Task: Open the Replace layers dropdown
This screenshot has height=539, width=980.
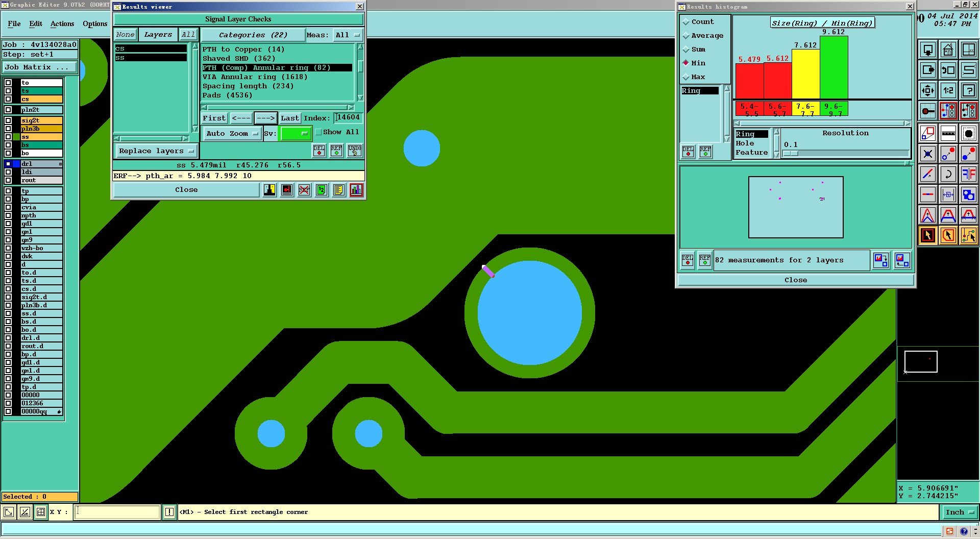Action: [x=156, y=151]
